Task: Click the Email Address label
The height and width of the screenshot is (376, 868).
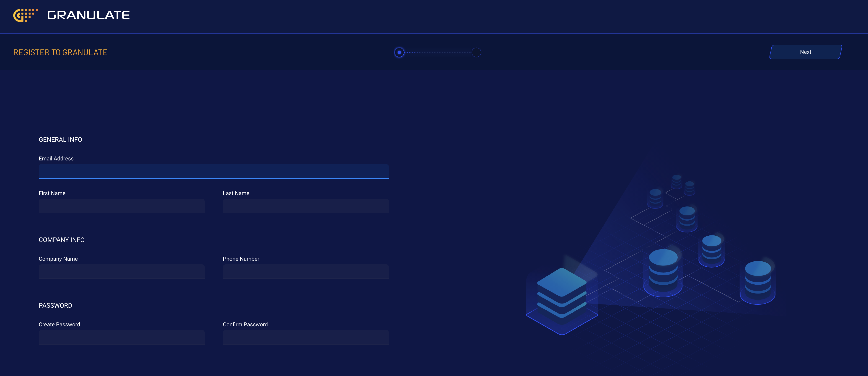Action: tap(56, 159)
